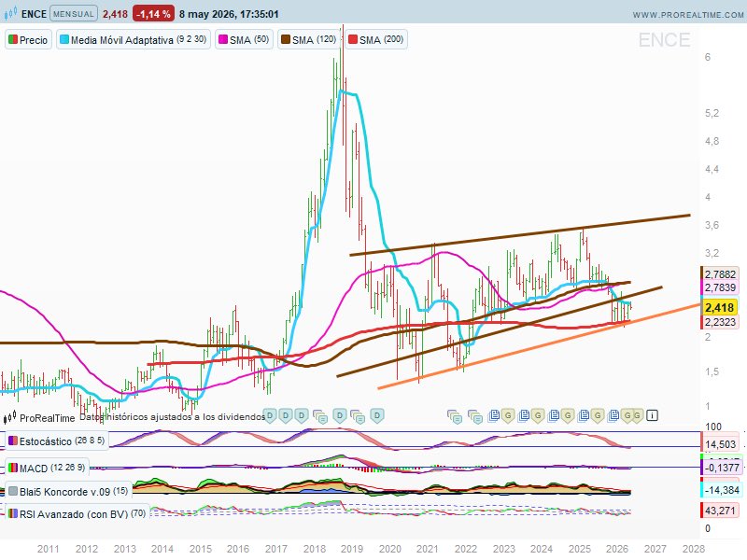The image size is (747, 560).
Task: Click the 14,503 stochastic value label
Action: (x=719, y=444)
